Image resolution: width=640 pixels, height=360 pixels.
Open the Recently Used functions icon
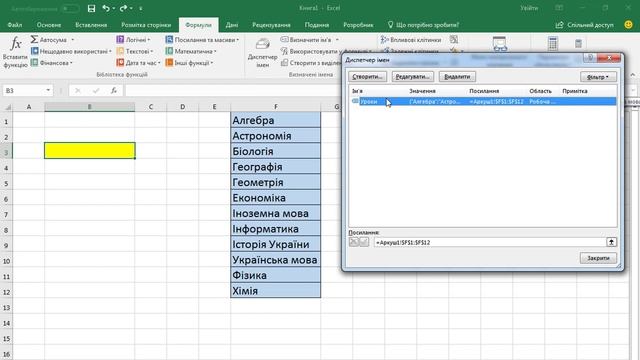coord(34,51)
